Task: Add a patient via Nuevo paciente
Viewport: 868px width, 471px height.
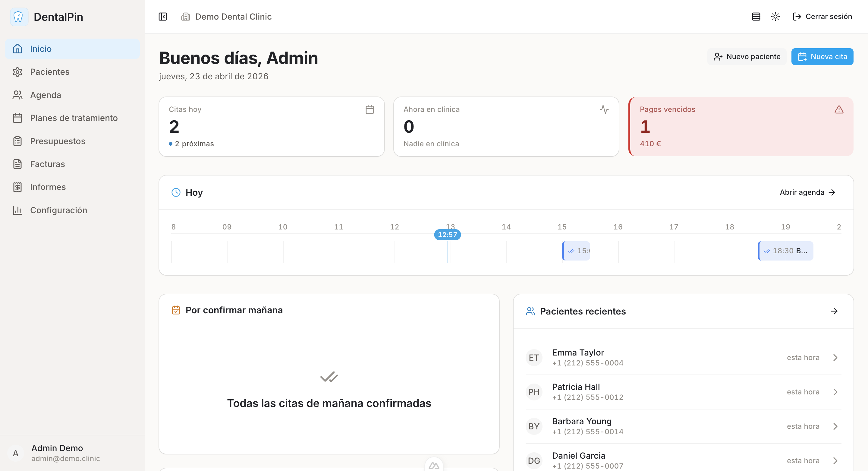Action: point(747,56)
